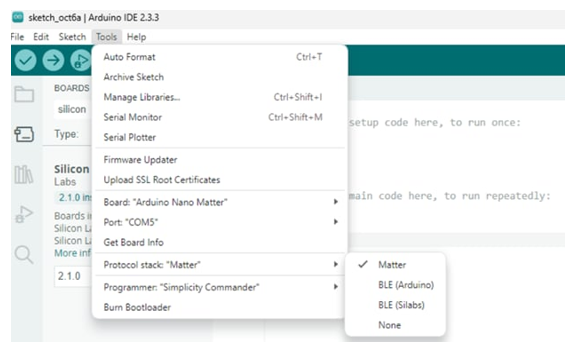Expand the Port "COM5" submenu
Screen dimensions: 583x360
click(220, 222)
